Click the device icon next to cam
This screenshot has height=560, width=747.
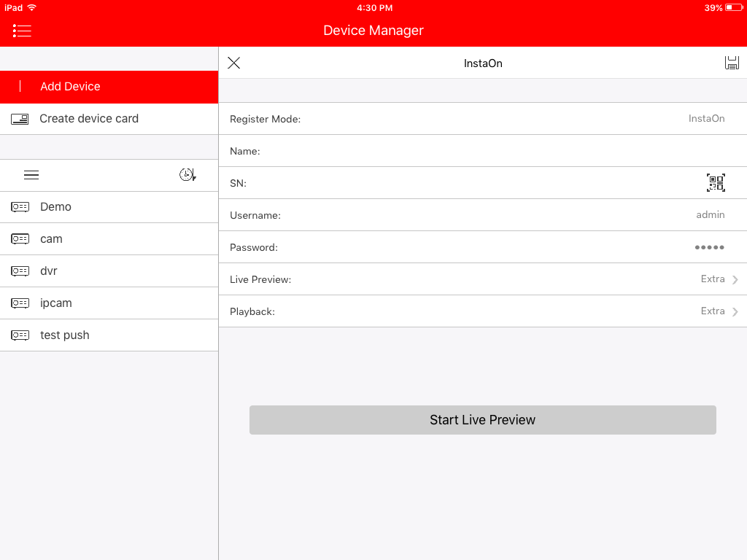[20, 239]
